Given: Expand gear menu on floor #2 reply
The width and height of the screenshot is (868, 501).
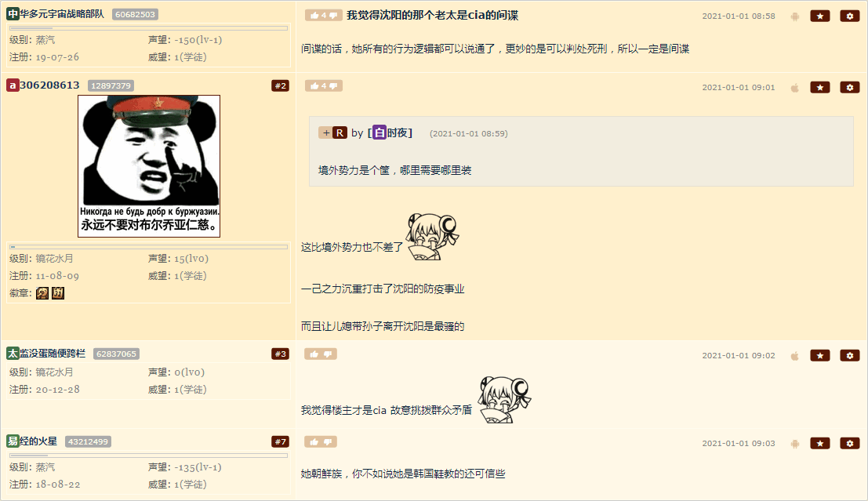Looking at the screenshot, I should point(850,88).
